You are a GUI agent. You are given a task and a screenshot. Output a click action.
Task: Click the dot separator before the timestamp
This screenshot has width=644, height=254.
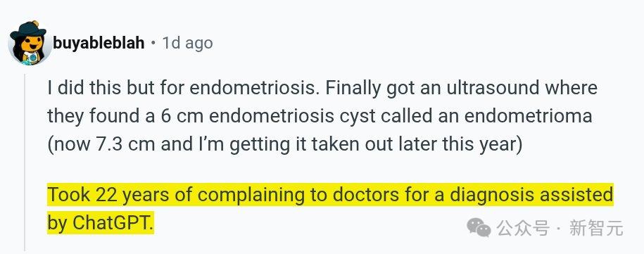pyautogui.click(x=153, y=43)
